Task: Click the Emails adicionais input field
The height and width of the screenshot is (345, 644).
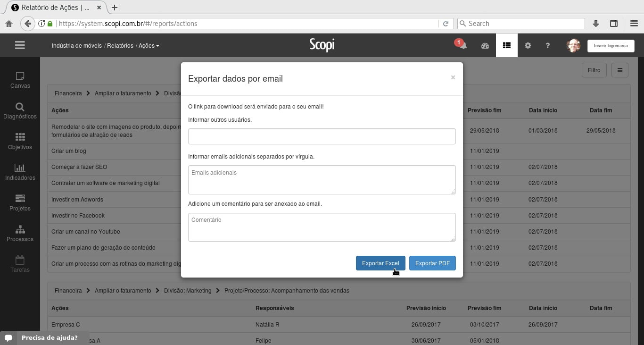Action: (x=322, y=179)
